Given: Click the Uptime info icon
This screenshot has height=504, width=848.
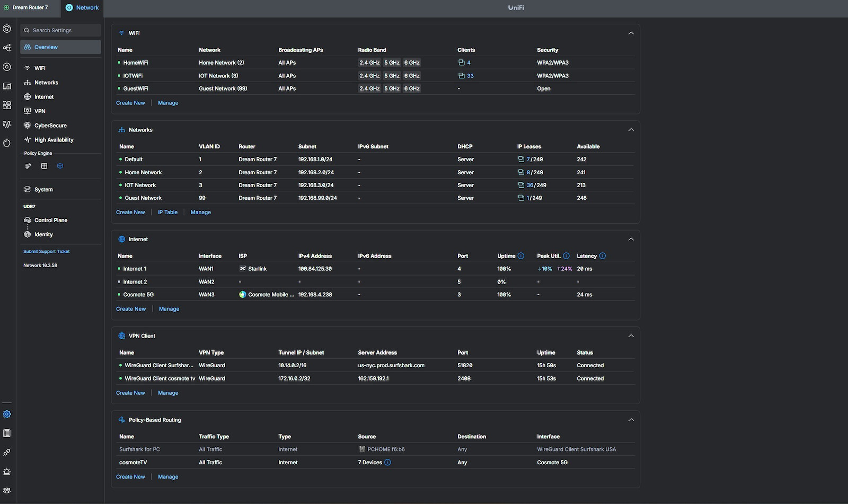Looking at the screenshot, I should click(x=521, y=256).
